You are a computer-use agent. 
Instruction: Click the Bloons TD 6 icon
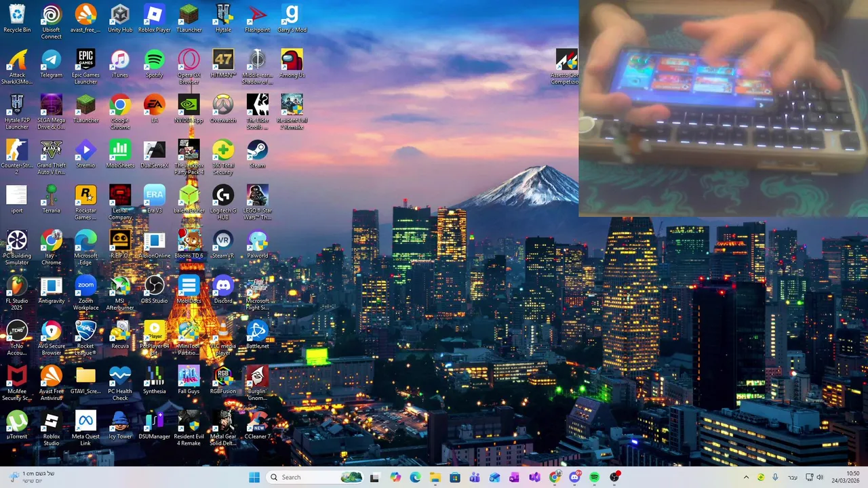click(189, 244)
